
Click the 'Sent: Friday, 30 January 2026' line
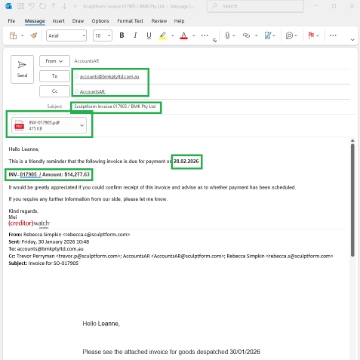[49, 242]
